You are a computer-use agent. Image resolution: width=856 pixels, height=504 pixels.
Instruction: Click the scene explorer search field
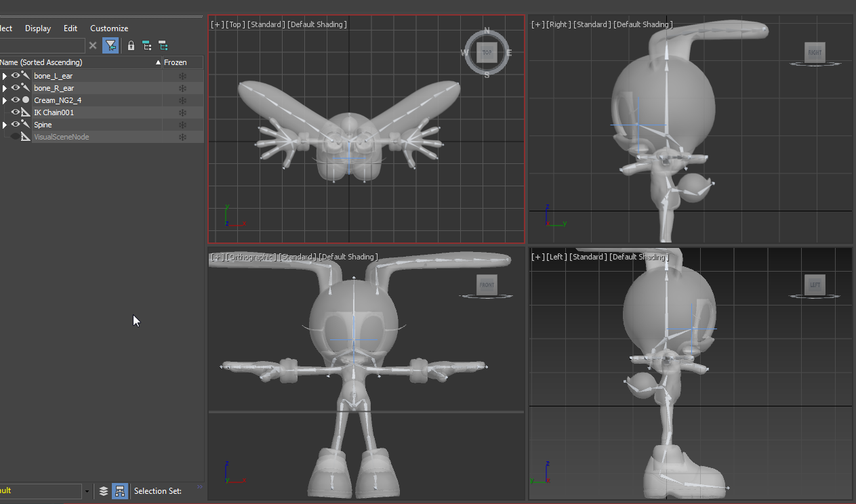pyautogui.click(x=42, y=45)
